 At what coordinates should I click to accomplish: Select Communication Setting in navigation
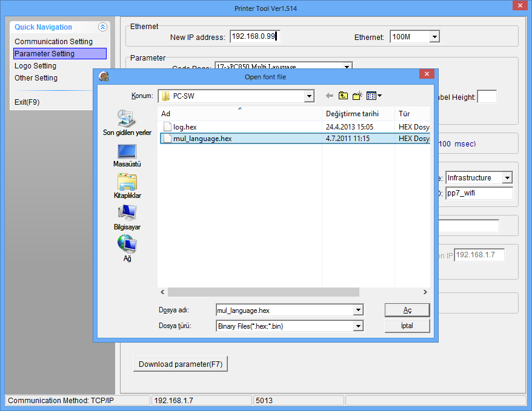(53, 42)
